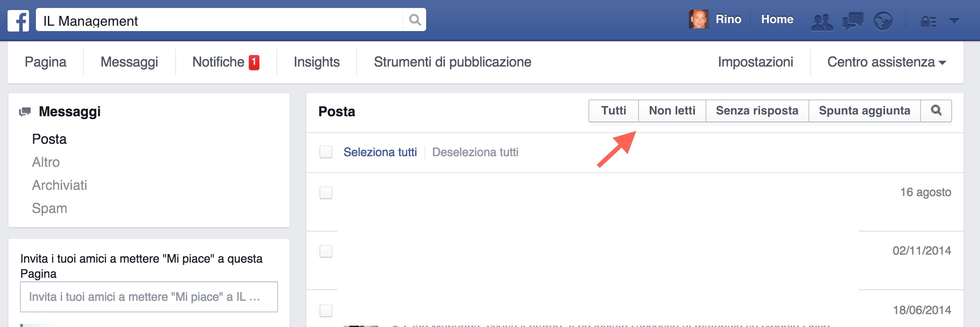Image resolution: width=980 pixels, height=327 pixels.
Task: Click the Rino profile picture
Action: pyautogui.click(x=698, y=20)
